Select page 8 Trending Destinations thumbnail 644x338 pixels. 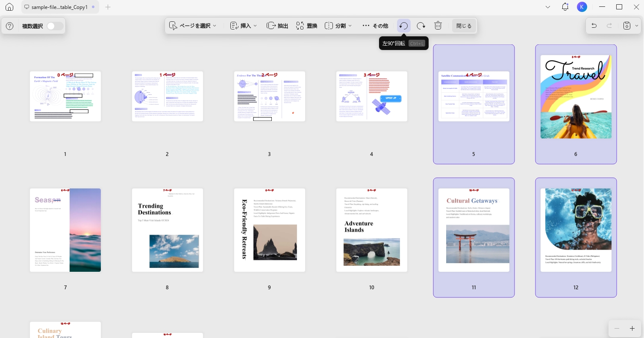click(168, 230)
